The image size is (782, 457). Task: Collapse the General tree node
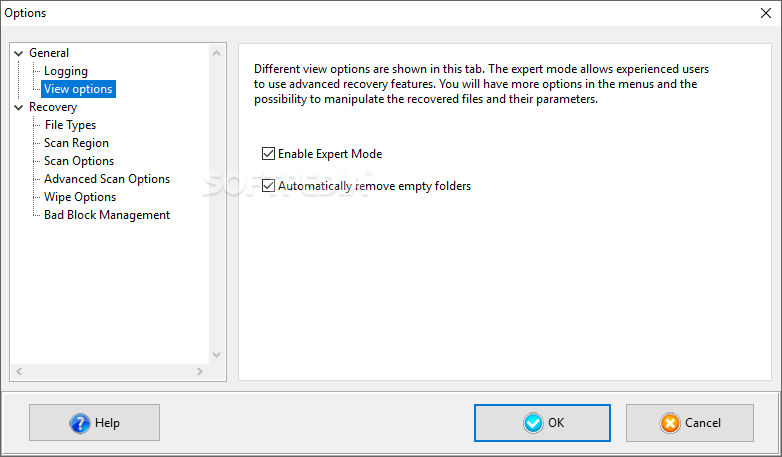point(19,53)
